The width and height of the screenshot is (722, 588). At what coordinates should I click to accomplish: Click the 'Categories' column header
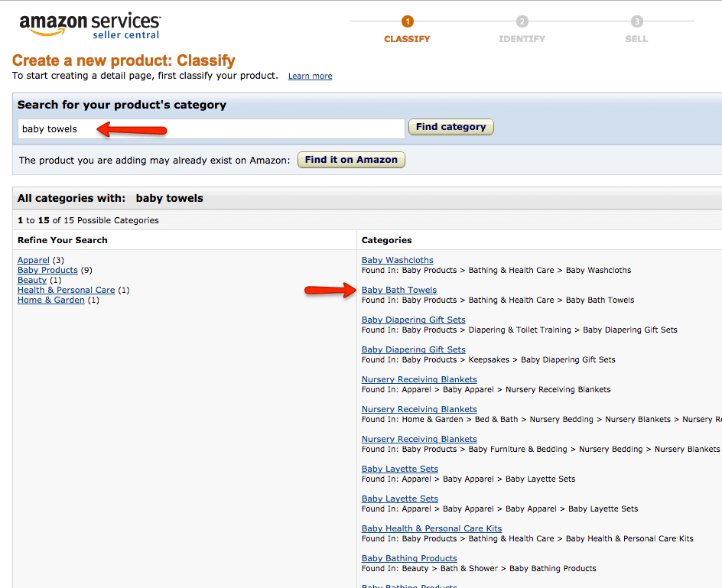tap(387, 240)
